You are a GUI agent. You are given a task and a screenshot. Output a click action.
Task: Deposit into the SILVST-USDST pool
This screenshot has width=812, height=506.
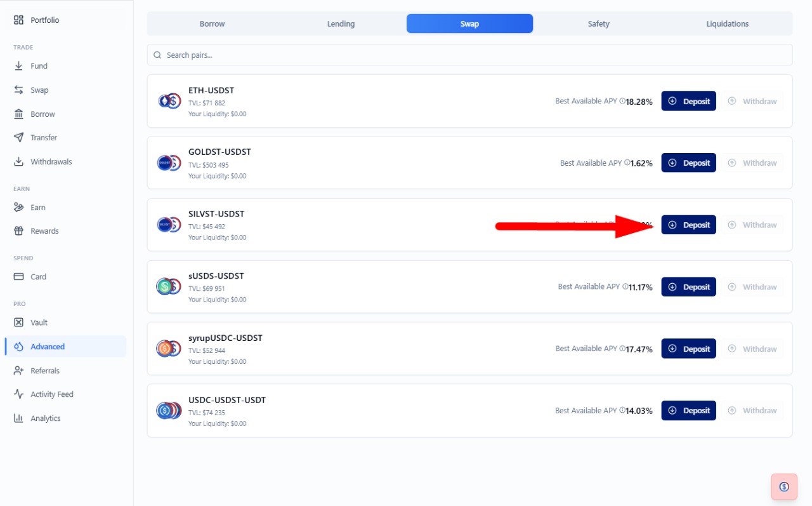(x=689, y=225)
